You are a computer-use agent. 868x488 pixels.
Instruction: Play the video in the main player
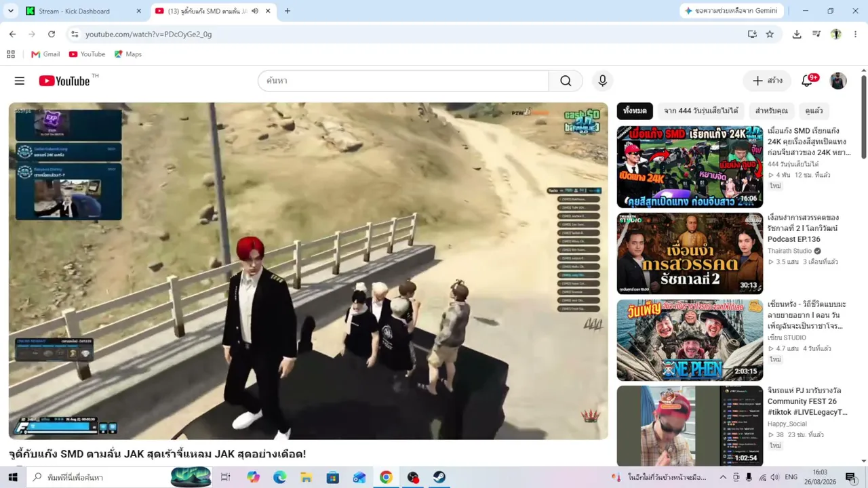coord(309,271)
